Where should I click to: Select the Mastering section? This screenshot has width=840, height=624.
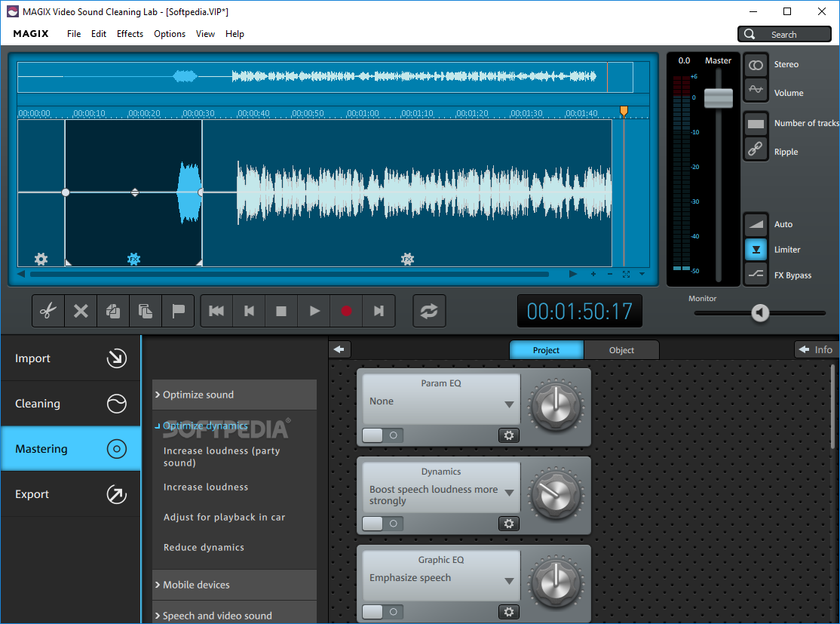(71, 449)
